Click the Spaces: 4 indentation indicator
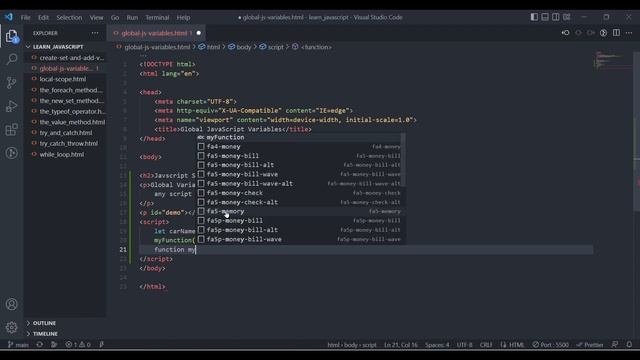The image size is (640, 360). [x=437, y=344]
